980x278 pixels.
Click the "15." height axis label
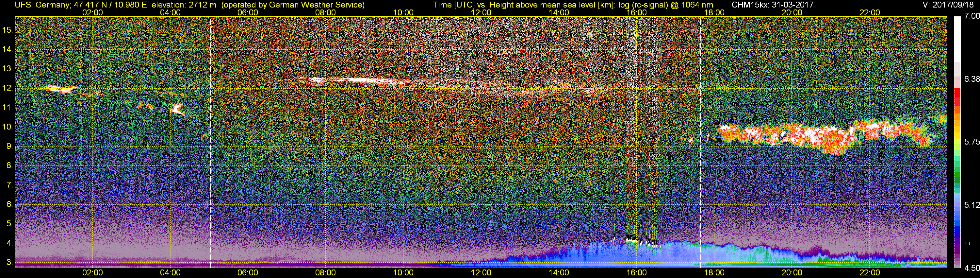point(7,30)
